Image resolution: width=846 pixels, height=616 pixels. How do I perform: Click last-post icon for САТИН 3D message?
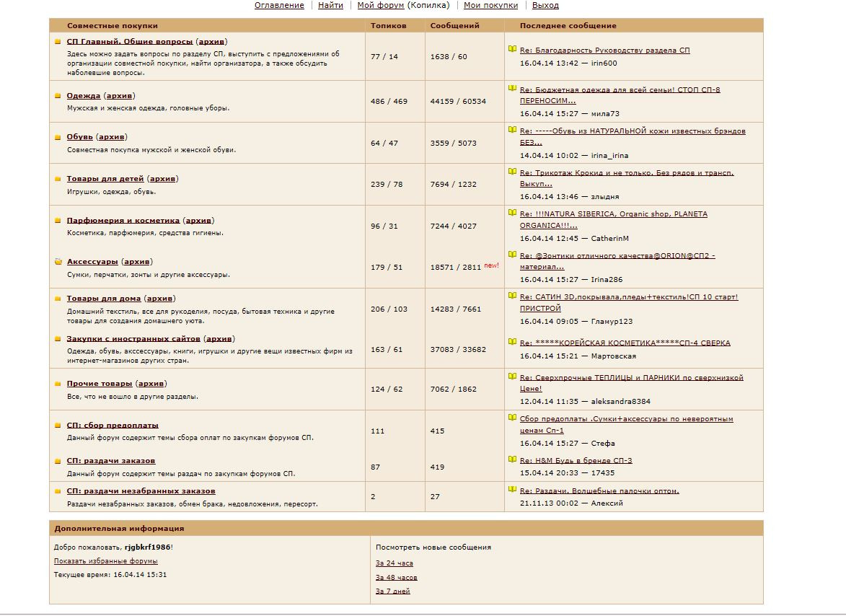coord(512,296)
